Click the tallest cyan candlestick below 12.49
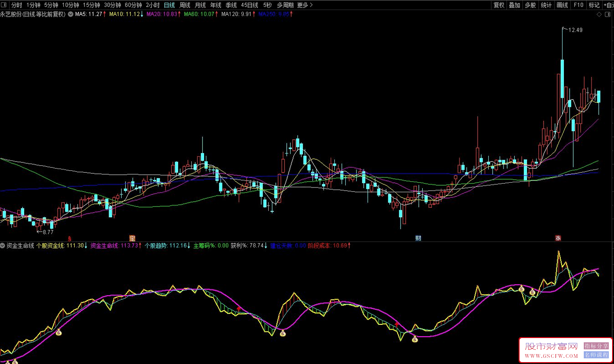 pos(563,78)
